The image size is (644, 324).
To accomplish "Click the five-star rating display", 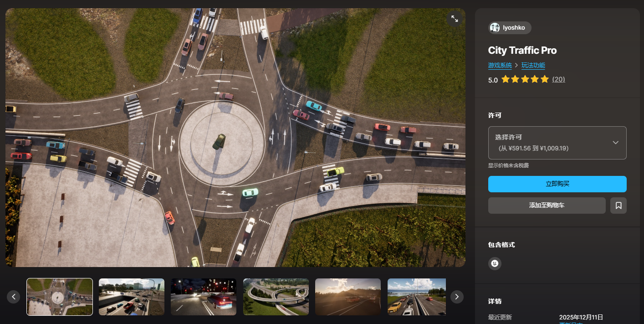I will [525, 79].
